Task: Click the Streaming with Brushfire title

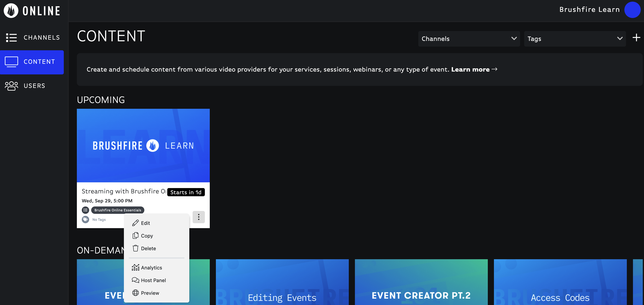Action: 124,191
